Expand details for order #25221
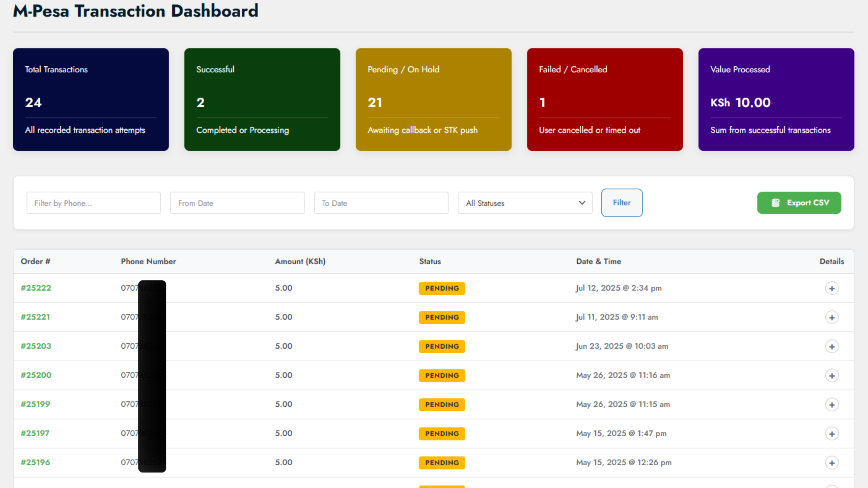 pos(832,317)
